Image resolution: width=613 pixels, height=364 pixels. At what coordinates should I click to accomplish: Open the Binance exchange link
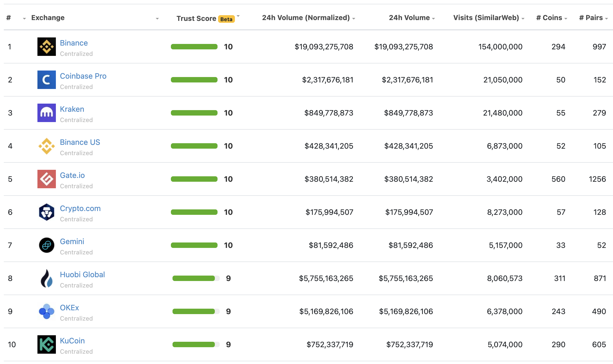point(74,43)
